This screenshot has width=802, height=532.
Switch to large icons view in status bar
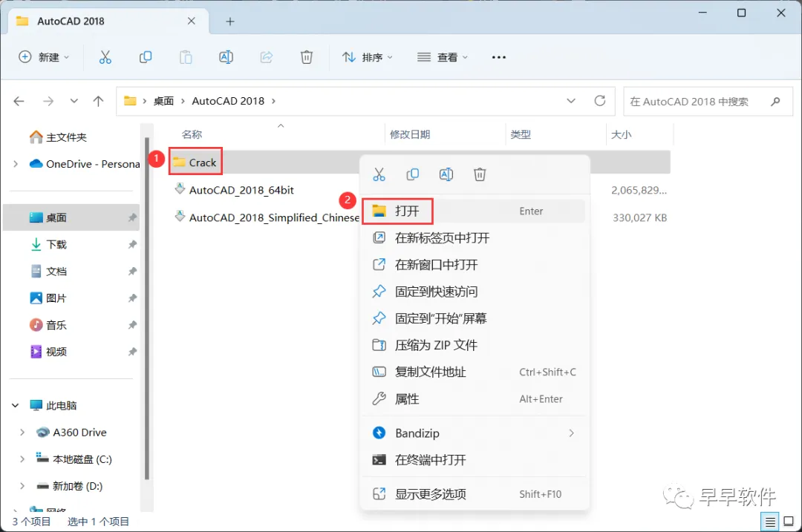pyautogui.click(x=789, y=522)
